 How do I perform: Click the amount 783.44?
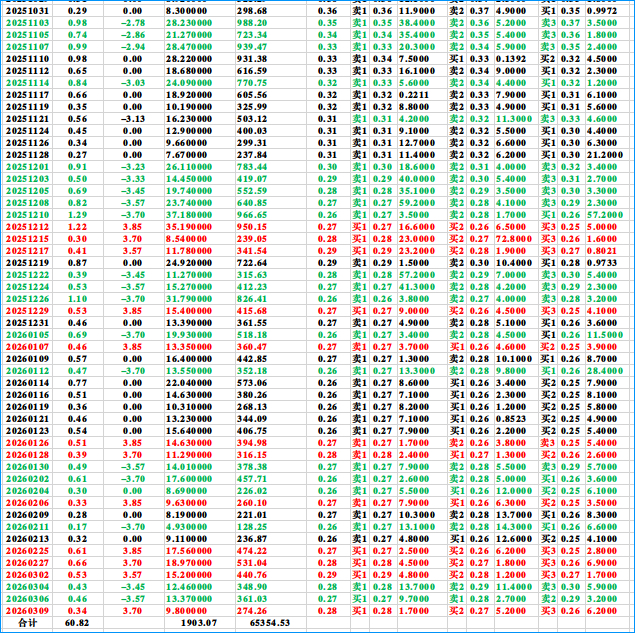point(252,167)
